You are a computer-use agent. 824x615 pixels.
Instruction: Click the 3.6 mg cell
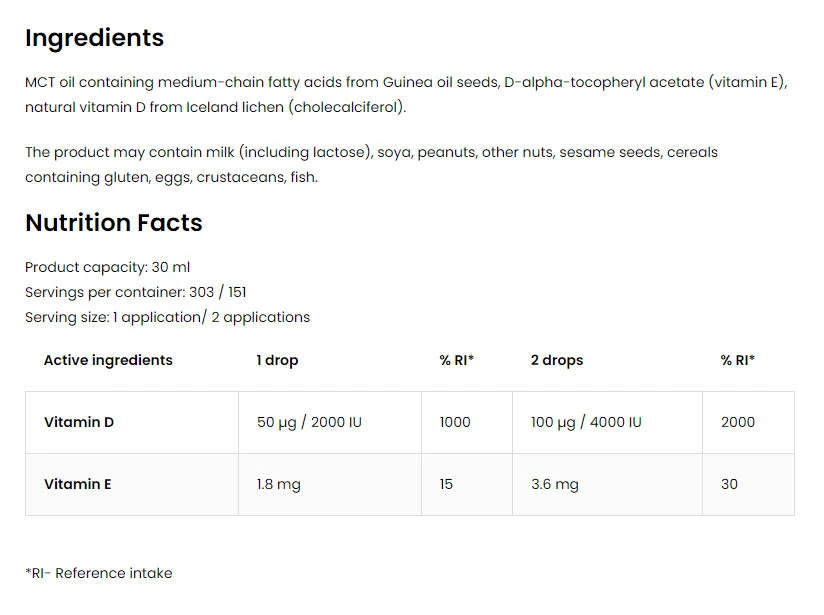(555, 484)
